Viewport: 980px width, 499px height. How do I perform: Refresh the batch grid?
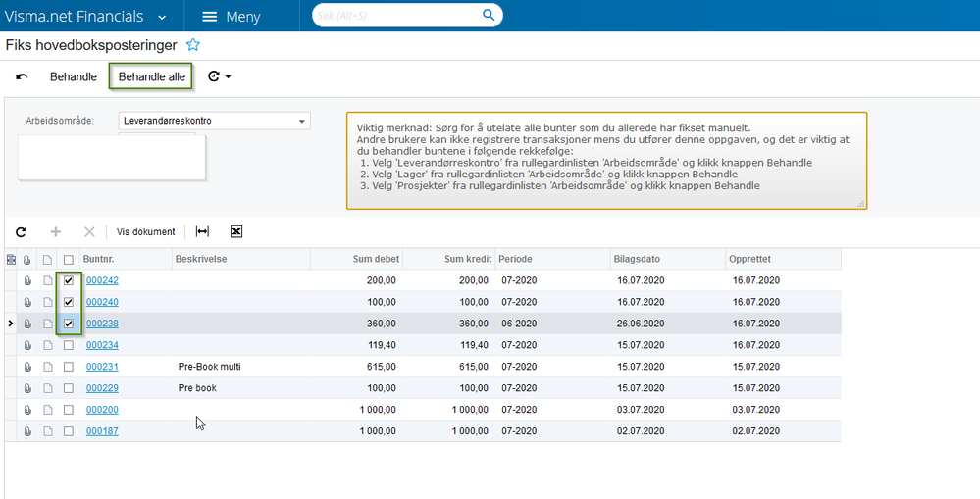pos(21,232)
